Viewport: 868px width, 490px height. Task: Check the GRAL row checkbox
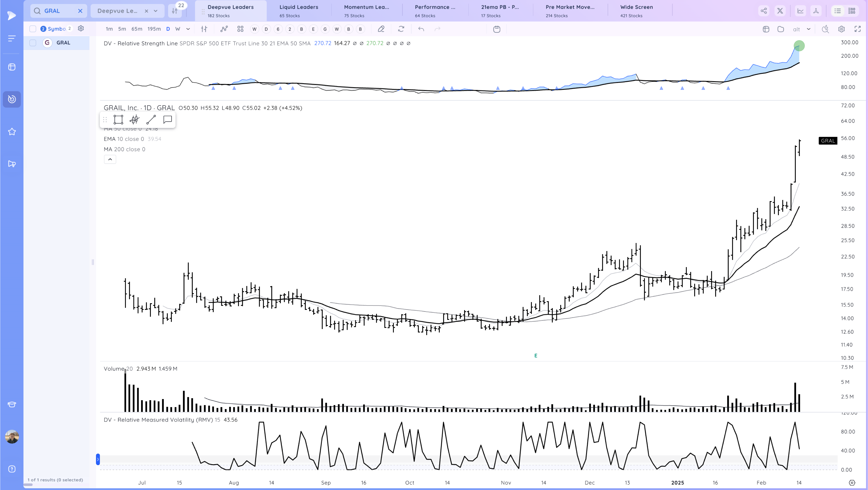(x=33, y=43)
